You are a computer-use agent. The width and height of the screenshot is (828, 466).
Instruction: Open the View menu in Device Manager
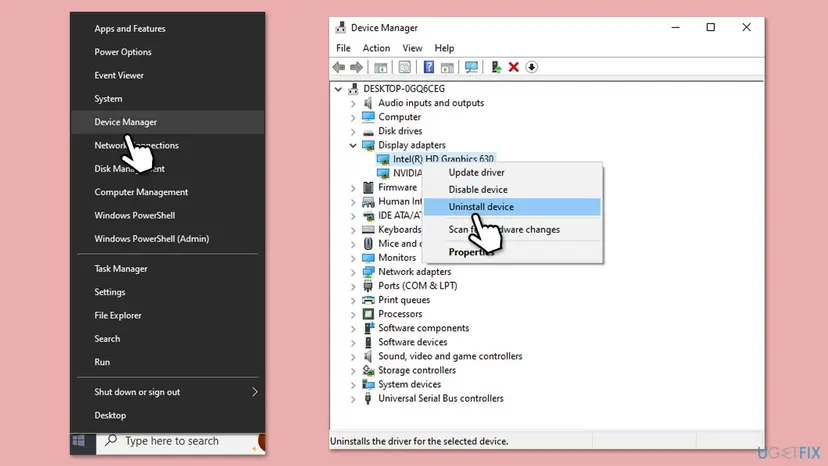coord(412,48)
